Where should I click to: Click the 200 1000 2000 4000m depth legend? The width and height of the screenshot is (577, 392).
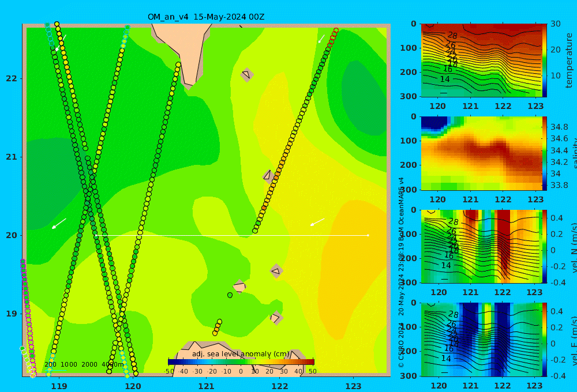84,364
